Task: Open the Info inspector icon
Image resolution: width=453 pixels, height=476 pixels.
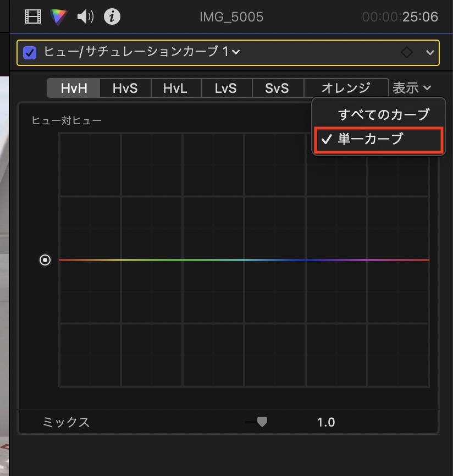Action: [112, 16]
